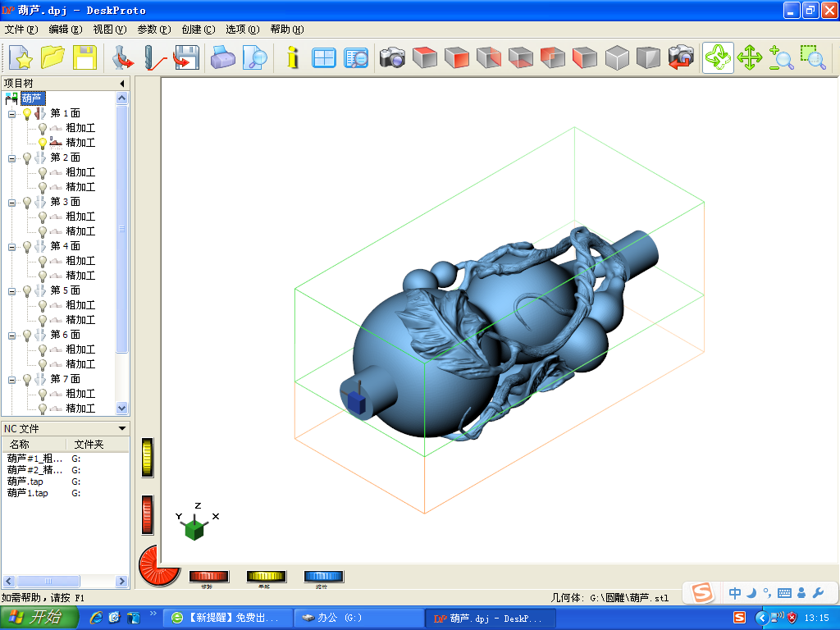Open the 帮助(H) menu

pyautogui.click(x=287, y=30)
